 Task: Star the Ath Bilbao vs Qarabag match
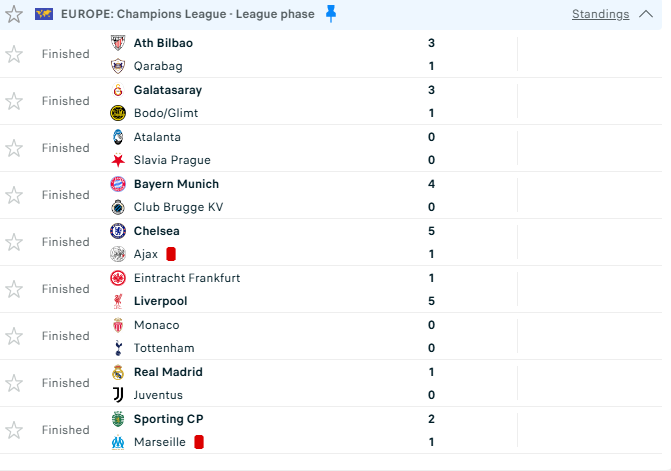[x=14, y=54]
